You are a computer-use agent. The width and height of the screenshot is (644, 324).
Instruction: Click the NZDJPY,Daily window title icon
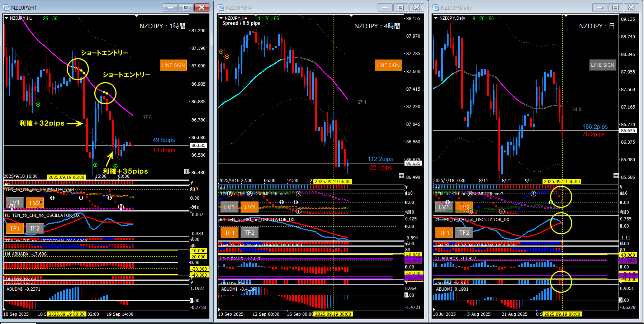point(436,8)
